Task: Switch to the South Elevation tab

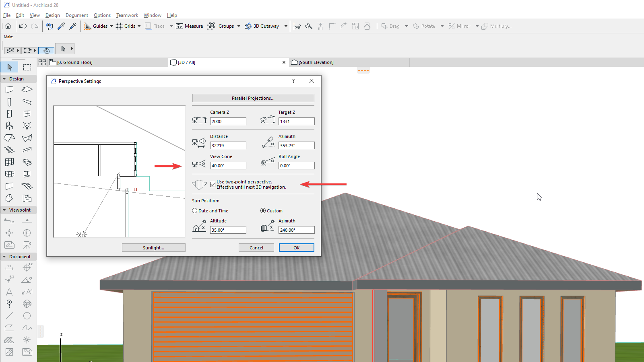Action: [x=315, y=62]
